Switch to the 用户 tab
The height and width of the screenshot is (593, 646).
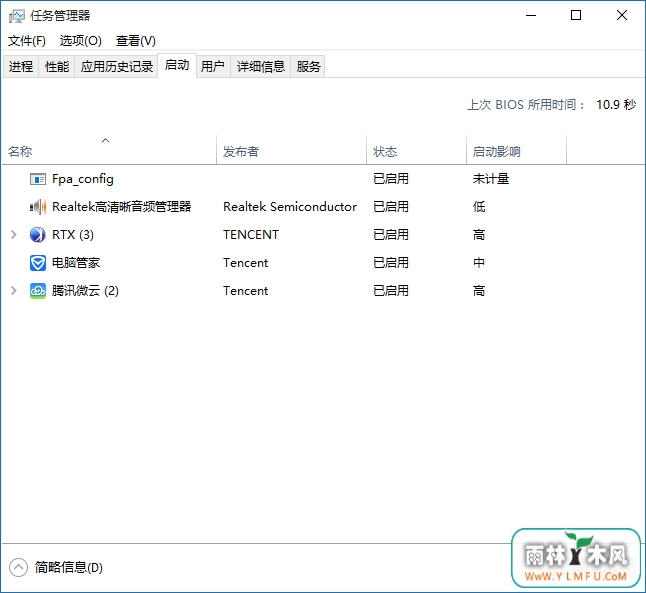(213, 66)
